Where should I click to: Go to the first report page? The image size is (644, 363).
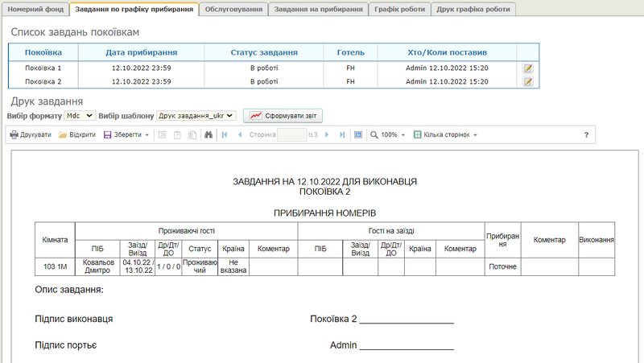tap(225, 135)
